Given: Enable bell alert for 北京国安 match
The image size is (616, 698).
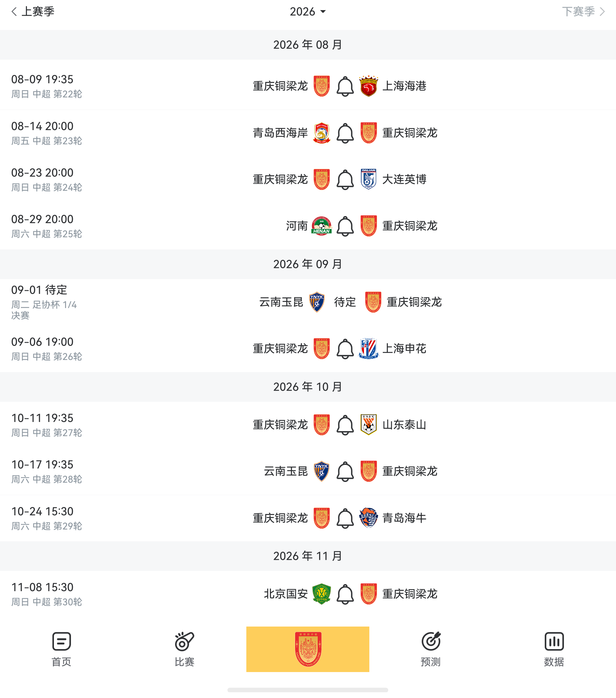Looking at the screenshot, I should (345, 594).
